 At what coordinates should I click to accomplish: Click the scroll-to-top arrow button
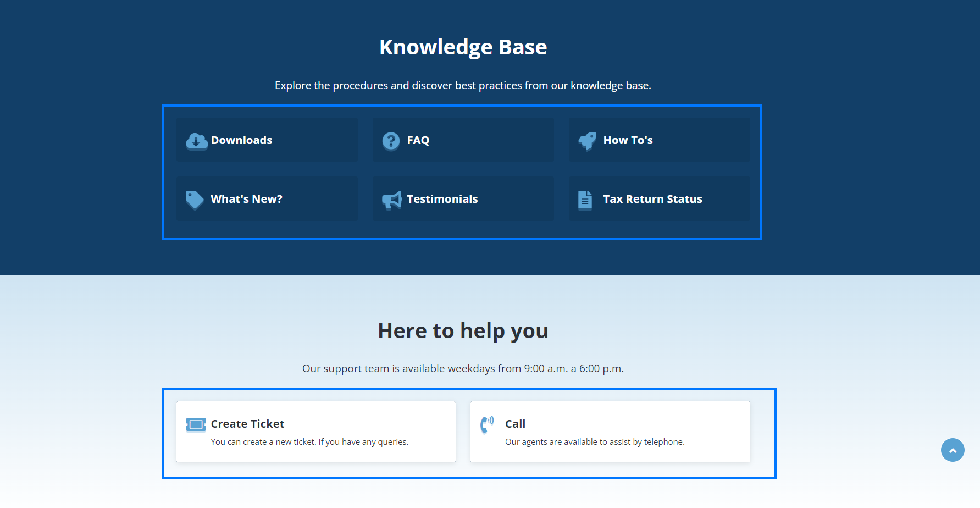tap(953, 450)
